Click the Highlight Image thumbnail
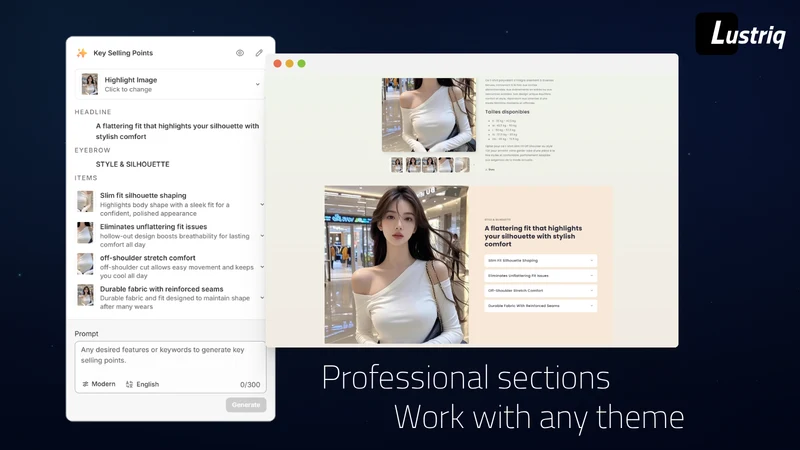Image resolution: width=800 pixels, height=450 pixels. [x=90, y=84]
